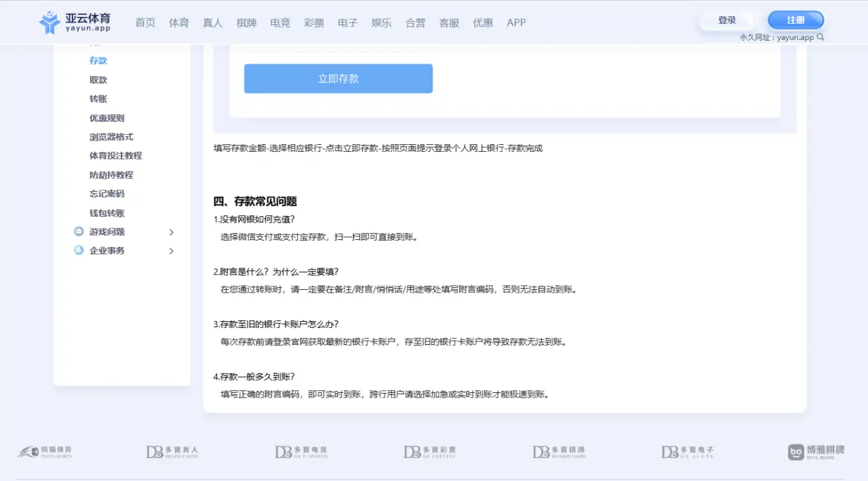Open 体育 in top navigation

tap(179, 22)
